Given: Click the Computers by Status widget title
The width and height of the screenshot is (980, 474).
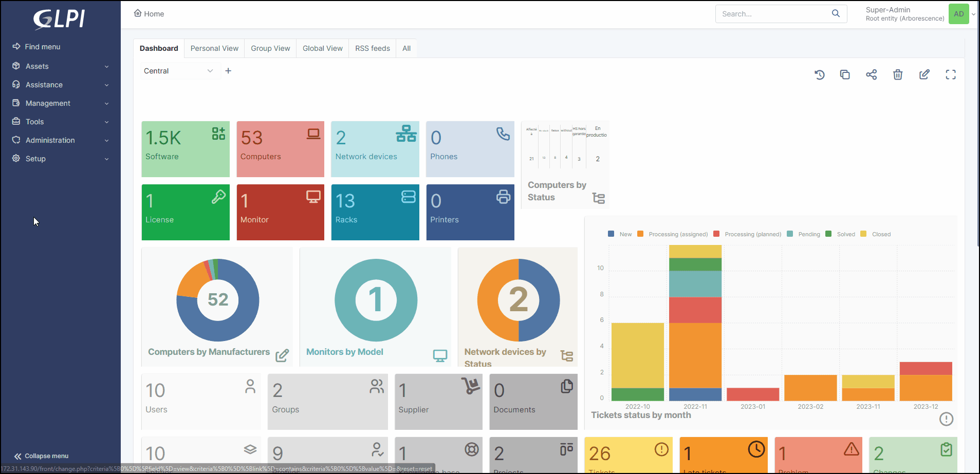Looking at the screenshot, I should [x=557, y=191].
